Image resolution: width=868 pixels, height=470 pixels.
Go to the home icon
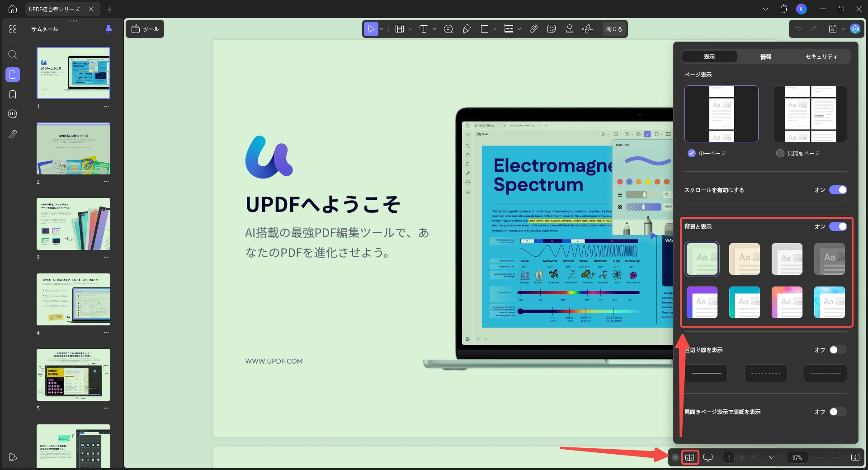click(13, 9)
